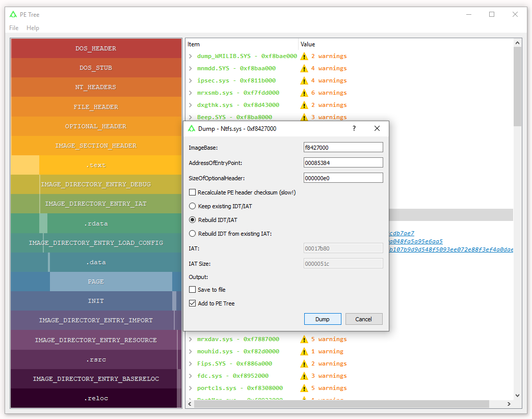Click the Dump button
Image resolution: width=532 pixels, height=419 pixels.
click(323, 319)
